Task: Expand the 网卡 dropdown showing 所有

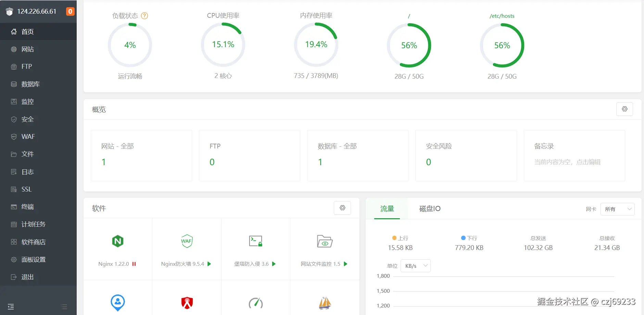Action: 617,209
